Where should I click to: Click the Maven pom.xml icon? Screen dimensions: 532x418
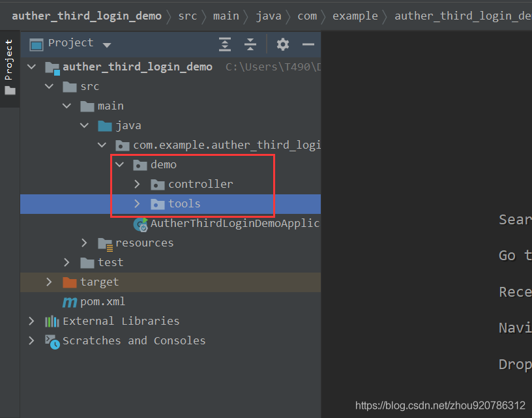pyautogui.click(x=70, y=302)
